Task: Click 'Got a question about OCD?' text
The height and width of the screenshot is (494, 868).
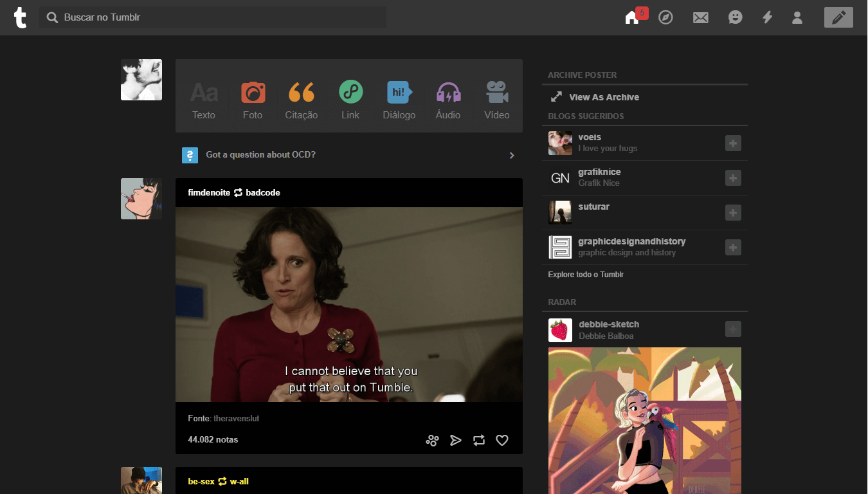Action: 260,154
